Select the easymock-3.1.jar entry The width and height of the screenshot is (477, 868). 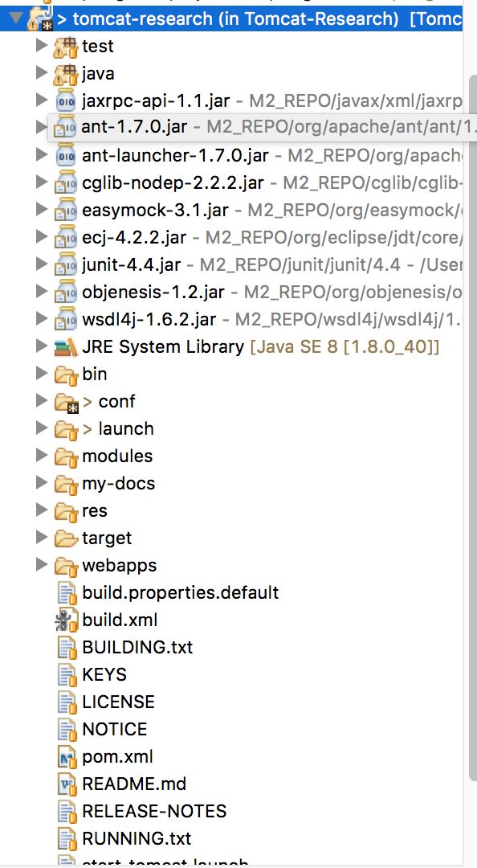tap(155, 211)
